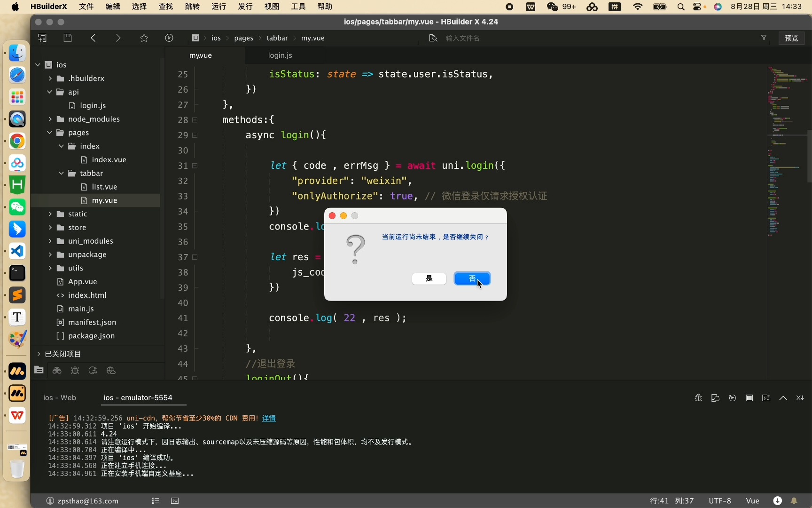Collapse the tabbar folder
Image resolution: width=812 pixels, height=508 pixels.
coord(62,174)
